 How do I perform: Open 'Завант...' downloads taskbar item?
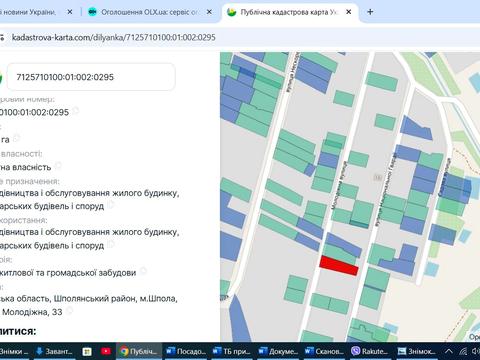click(54, 351)
